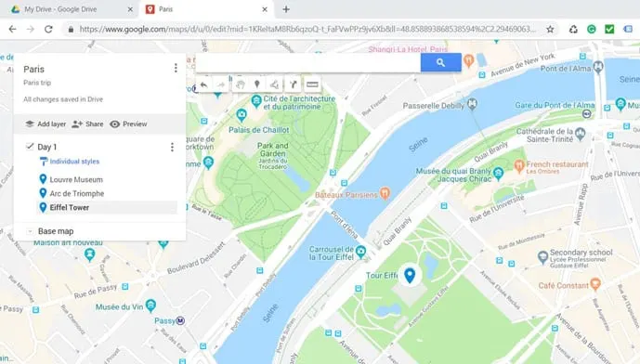Click the Paris trip description text
Viewport: 640px width, 364px height.
click(37, 83)
